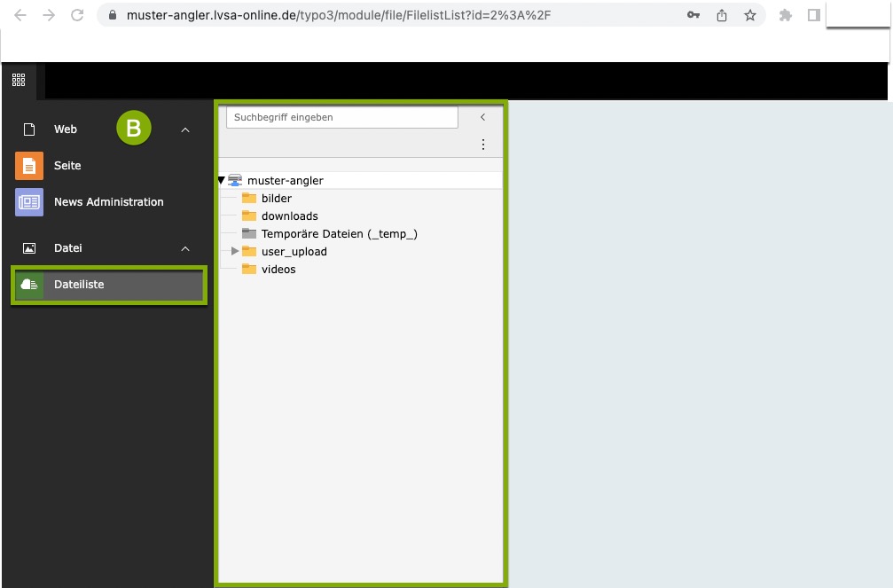Focus the Suchbegriff eingeben search field
893x588 pixels.
(341, 117)
